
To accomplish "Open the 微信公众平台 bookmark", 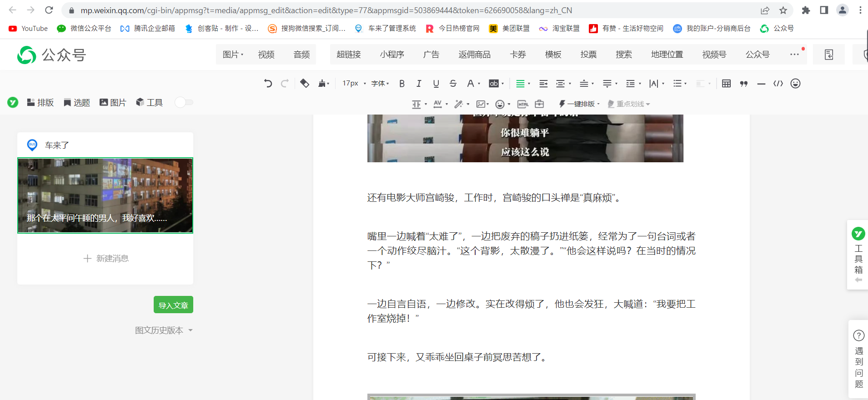I will coord(84,28).
